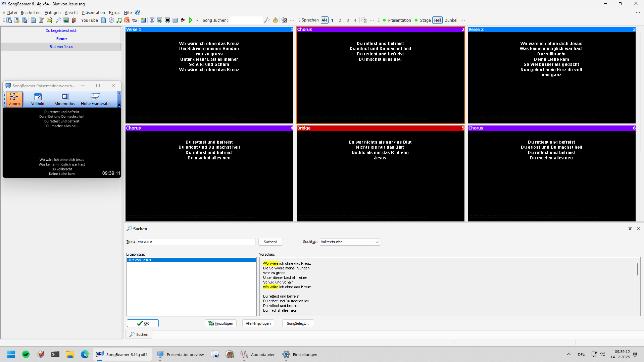Toggle the Präsentation indicator button
This screenshot has width=644, height=362.
397,20
